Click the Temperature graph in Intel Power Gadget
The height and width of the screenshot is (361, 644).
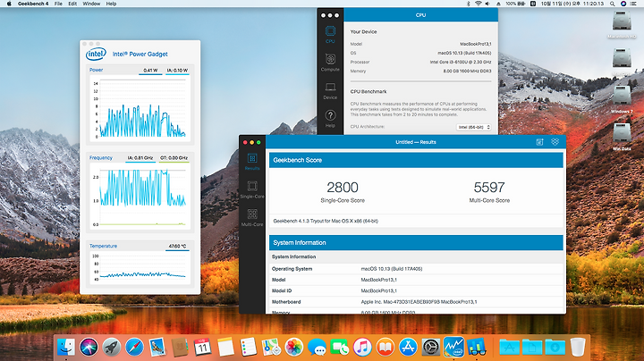pos(140,268)
